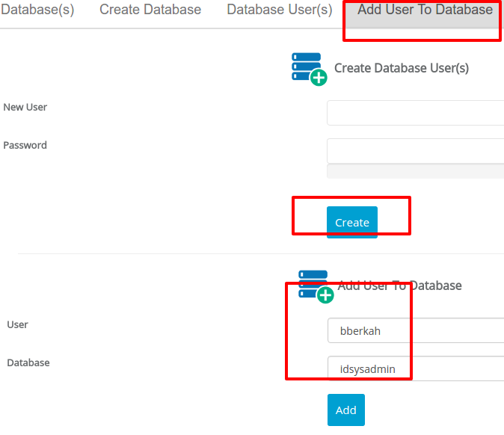Viewport: 504px width, 435px height.
Task: Click the Add User To Database heading
Action: (x=399, y=286)
